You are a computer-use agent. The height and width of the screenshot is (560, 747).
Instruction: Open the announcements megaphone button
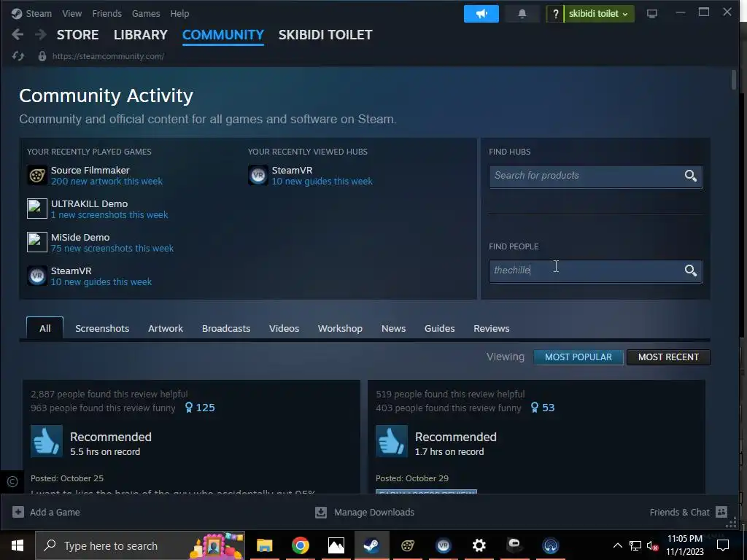pyautogui.click(x=481, y=14)
